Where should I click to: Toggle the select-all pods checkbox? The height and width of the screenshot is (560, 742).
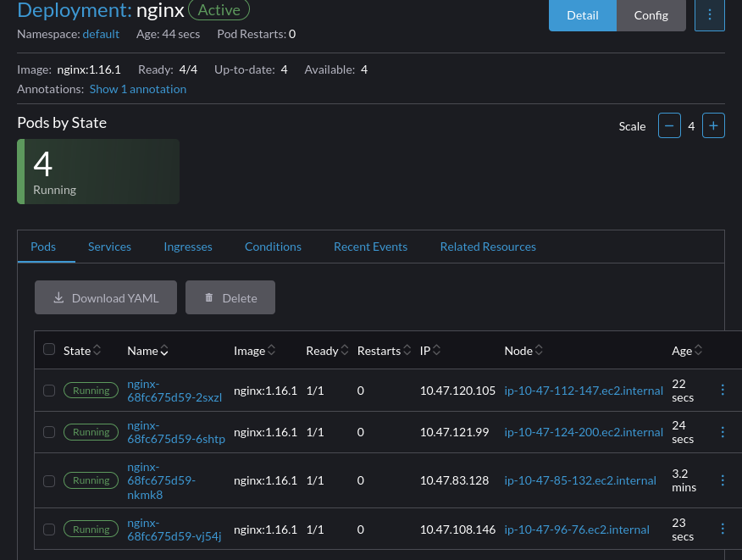click(x=49, y=350)
